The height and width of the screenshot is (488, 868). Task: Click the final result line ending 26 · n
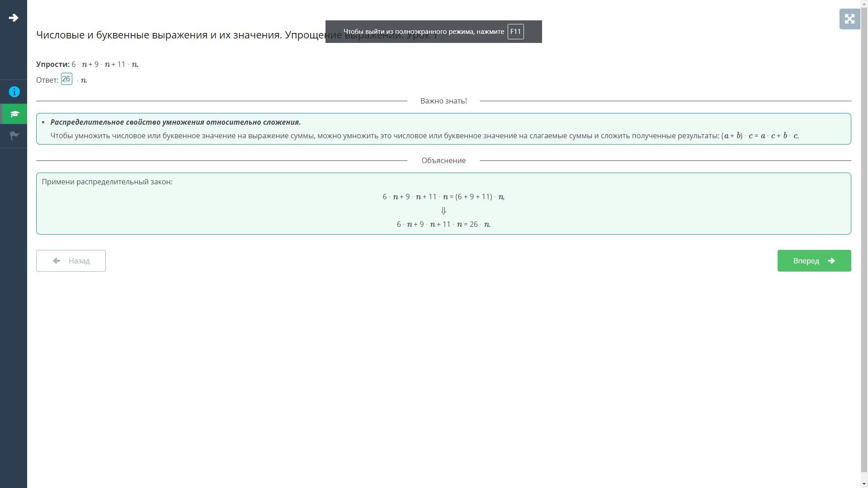coord(443,224)
